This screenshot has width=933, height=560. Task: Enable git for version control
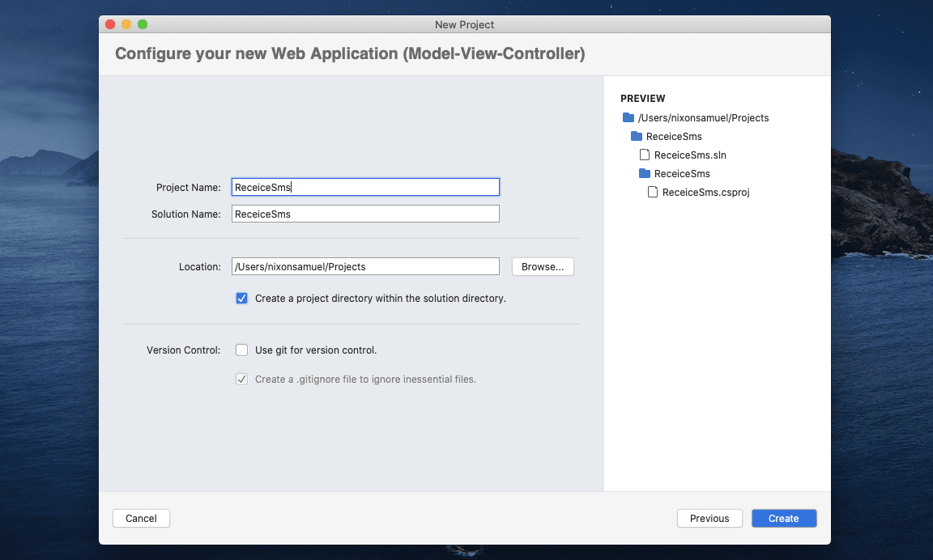click(x=241, y=350)
